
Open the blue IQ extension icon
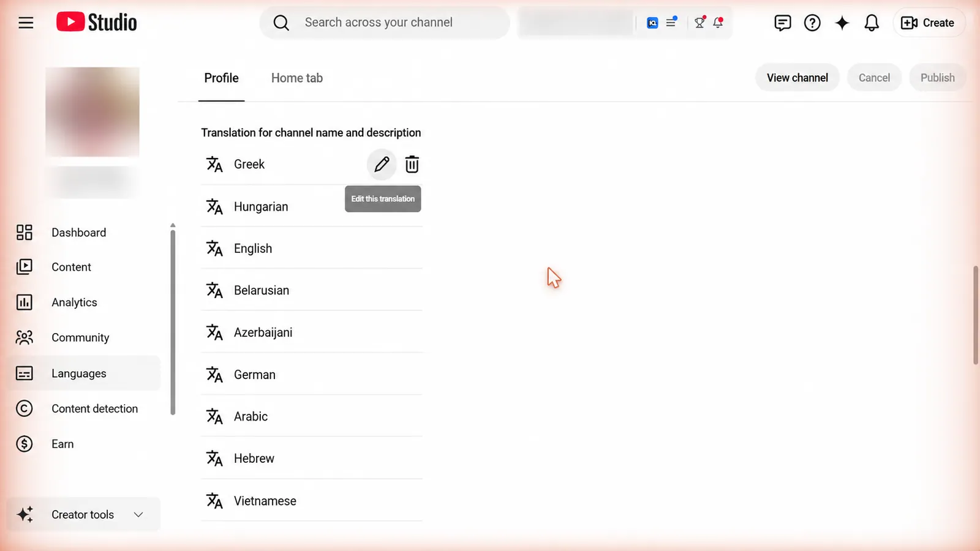(x=652, y=23)
